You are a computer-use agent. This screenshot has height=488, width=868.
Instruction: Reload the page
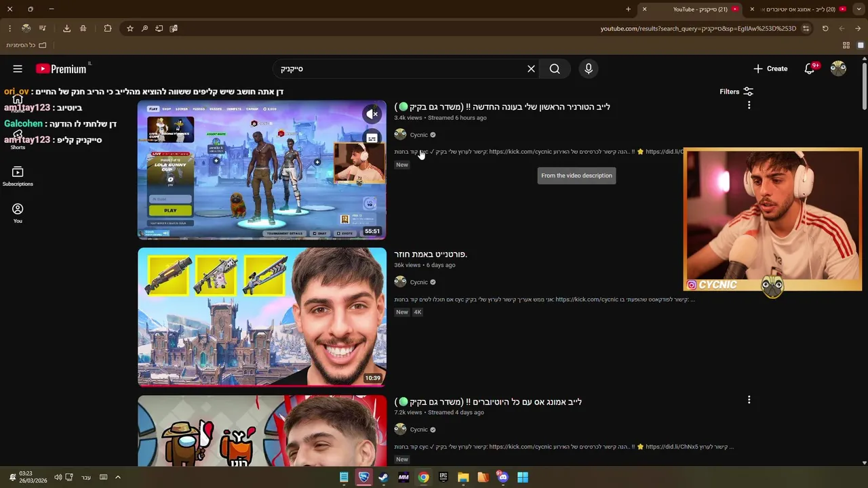[x=825, y=28]
